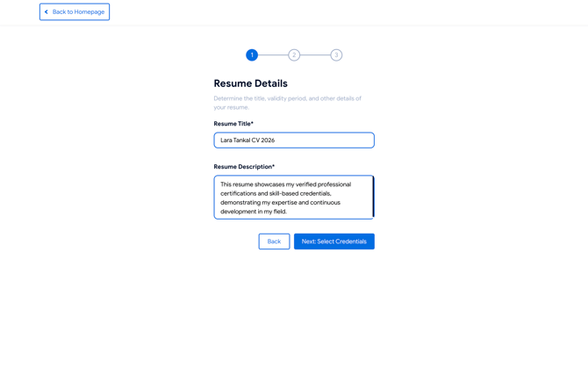Click the asterisk after Resume Title label
Image resolution: width=588 pixels, height=368 pixels.
pyautogui.click(x=252, y=124)
